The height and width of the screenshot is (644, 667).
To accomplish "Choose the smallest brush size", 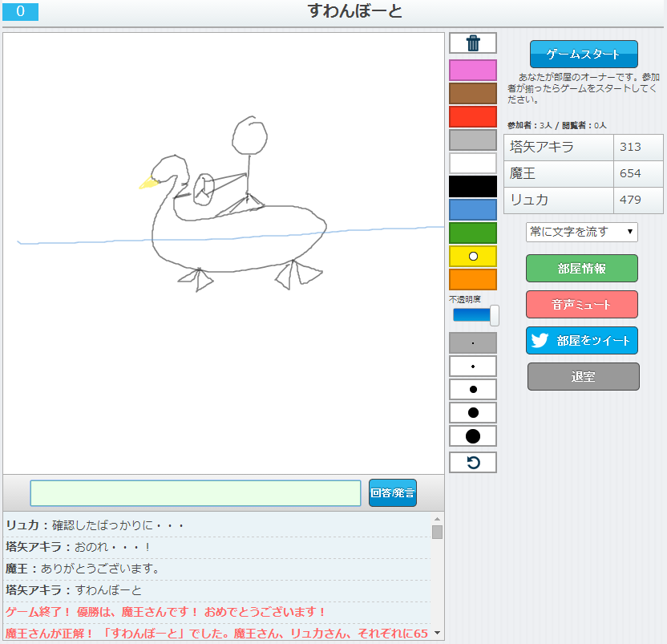I will (473, 343).
